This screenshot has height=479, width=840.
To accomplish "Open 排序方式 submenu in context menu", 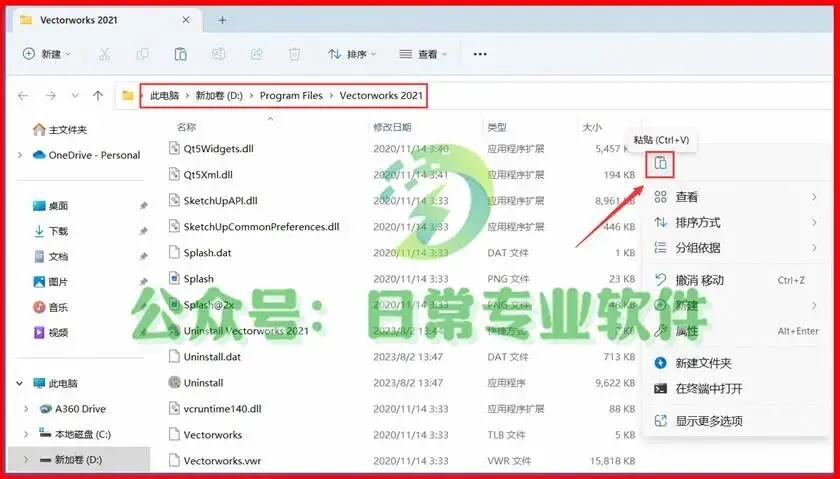I will click(x=736, y=222).
